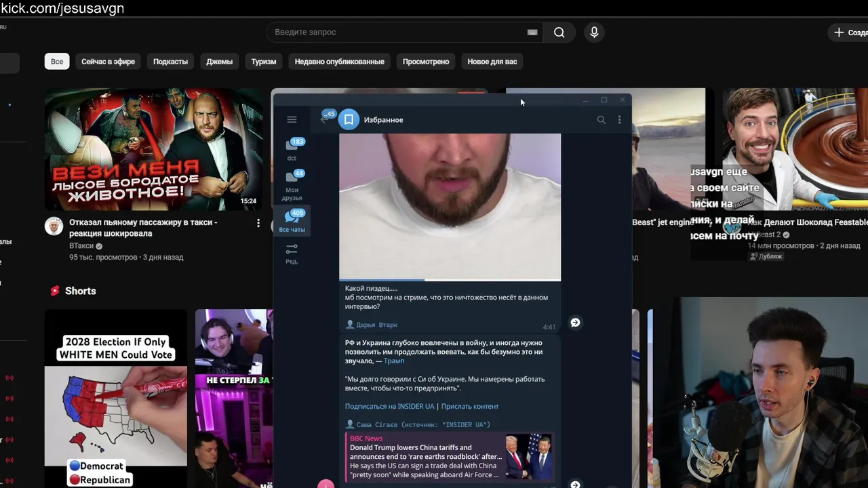Open the Избранное bookmark avatar
The height and width of the screenshot is (488, 868).
click(x=349, y=119)
